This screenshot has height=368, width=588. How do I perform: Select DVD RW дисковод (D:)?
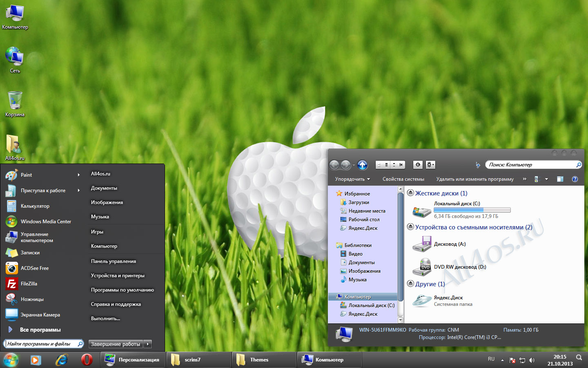click(x=449, y=267)
